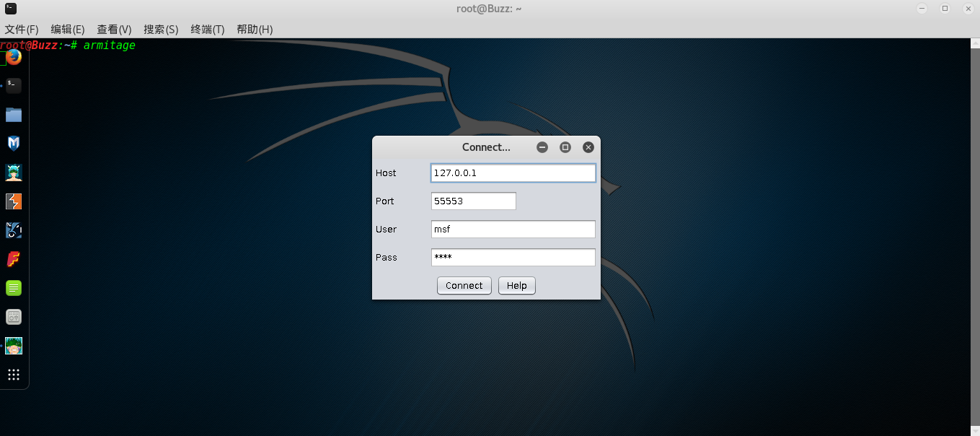Click the Connect button
The height and width of the screenshot is (436, 980).
(464, 285)
